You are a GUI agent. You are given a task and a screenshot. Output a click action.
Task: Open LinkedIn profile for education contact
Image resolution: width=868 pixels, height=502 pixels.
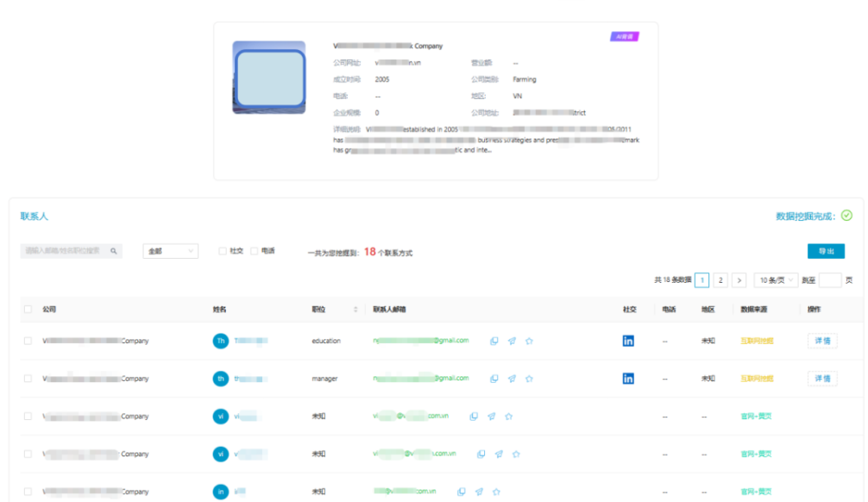(628, 341)
